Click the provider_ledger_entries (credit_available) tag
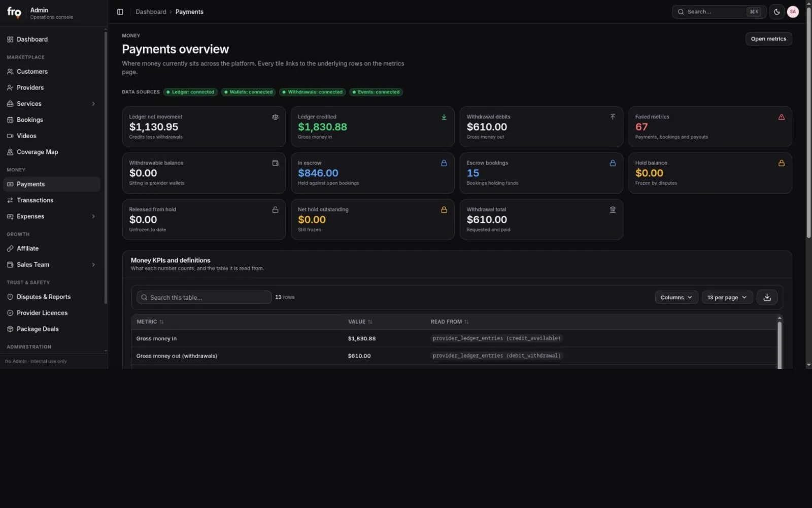This screenshot has width=812, height=508. point(497,338)
